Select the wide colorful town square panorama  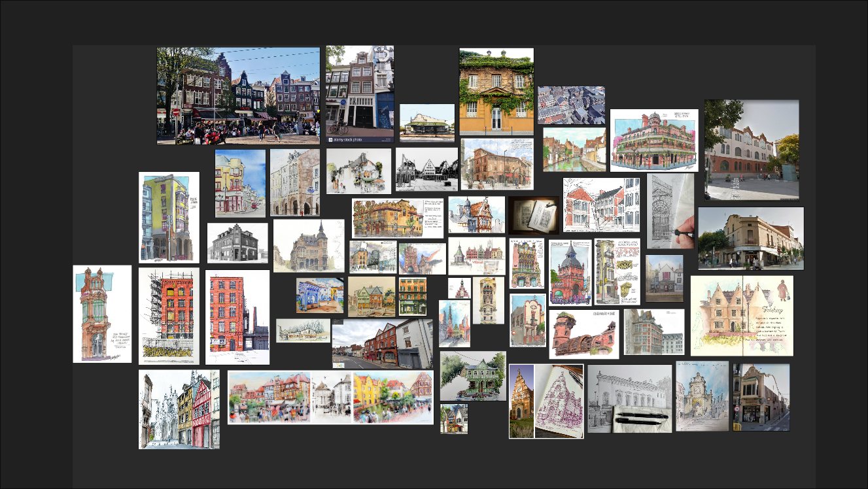point(330,397)
